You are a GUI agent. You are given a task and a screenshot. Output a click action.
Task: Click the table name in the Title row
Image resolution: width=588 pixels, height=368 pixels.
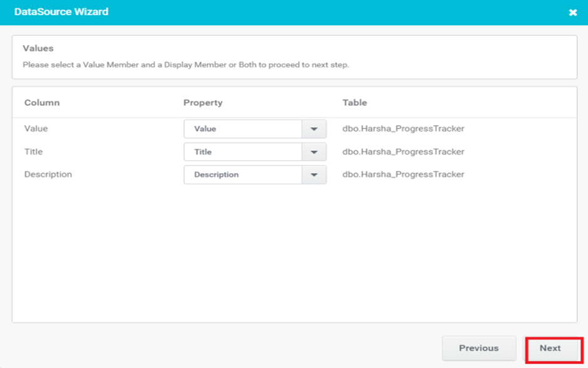pos(403,152)
